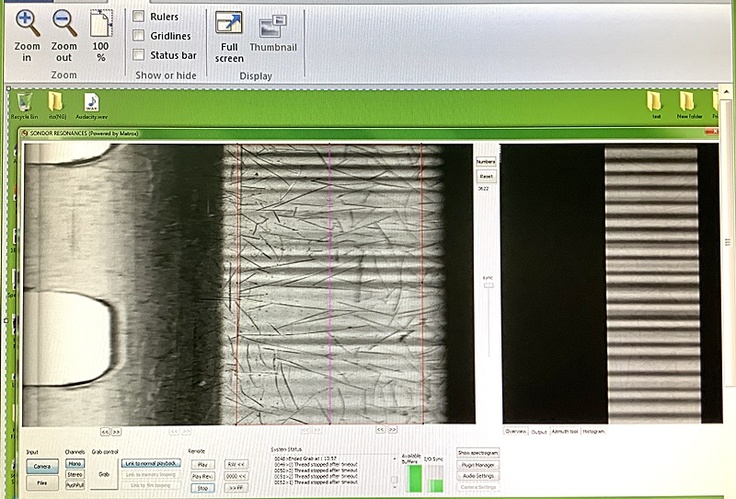Open the Audacity.wav desktop file
This screenshot has width=736, height=499.
click(x=91, y=102)
